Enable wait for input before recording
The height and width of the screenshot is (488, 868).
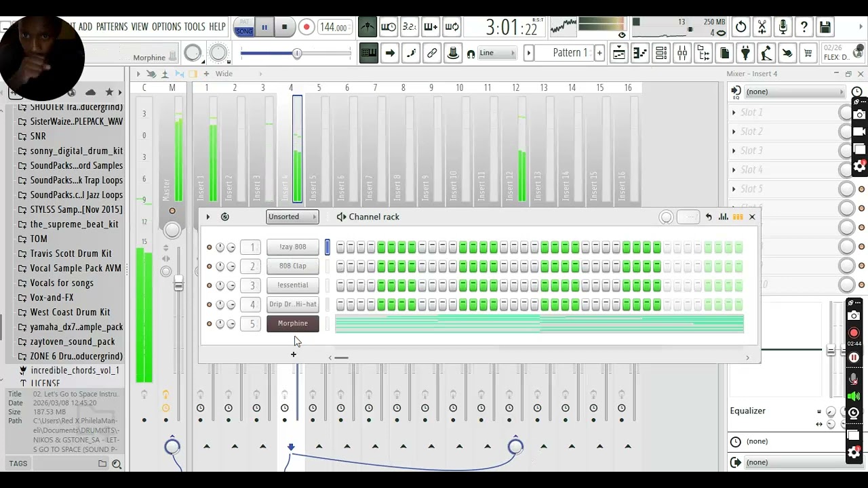tap(389, 27)
